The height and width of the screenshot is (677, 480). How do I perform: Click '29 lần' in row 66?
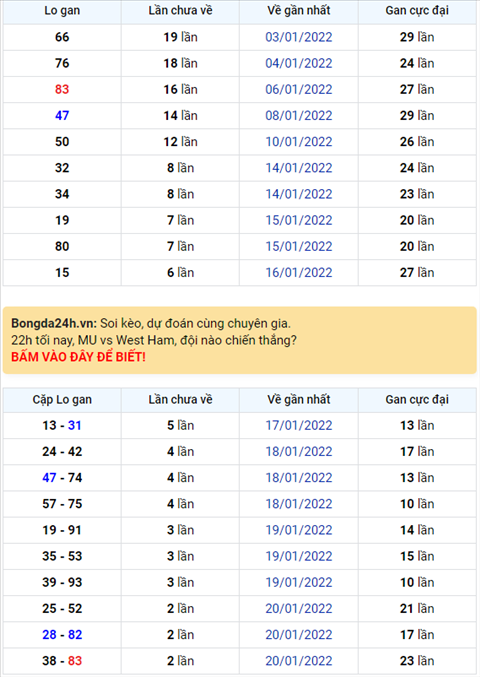[417, 37]
